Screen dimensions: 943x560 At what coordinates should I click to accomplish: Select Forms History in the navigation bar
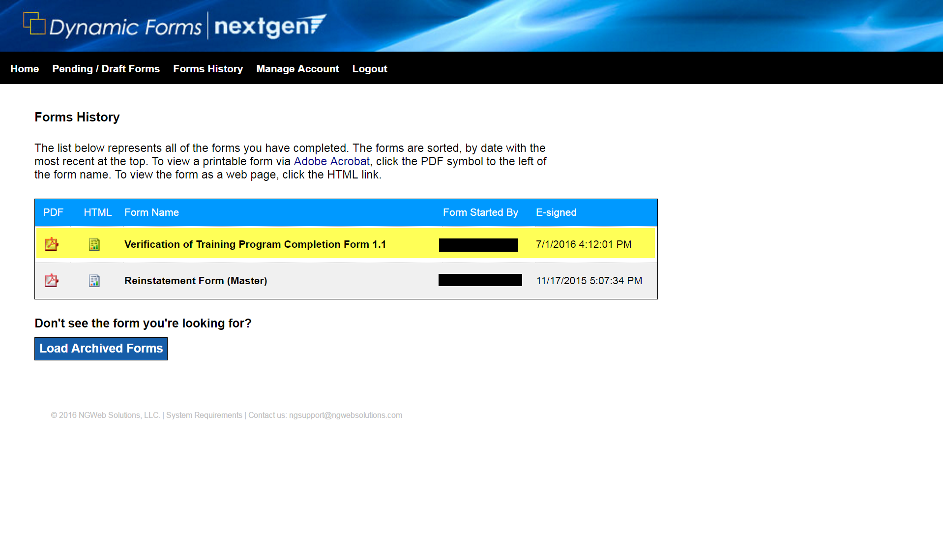[x=208, y=69]
